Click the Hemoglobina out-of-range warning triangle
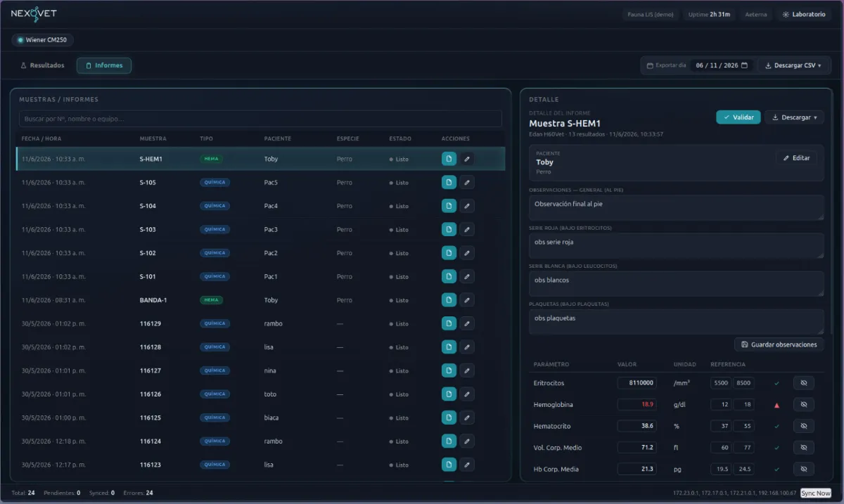844x504 pixels. point(776,406)
